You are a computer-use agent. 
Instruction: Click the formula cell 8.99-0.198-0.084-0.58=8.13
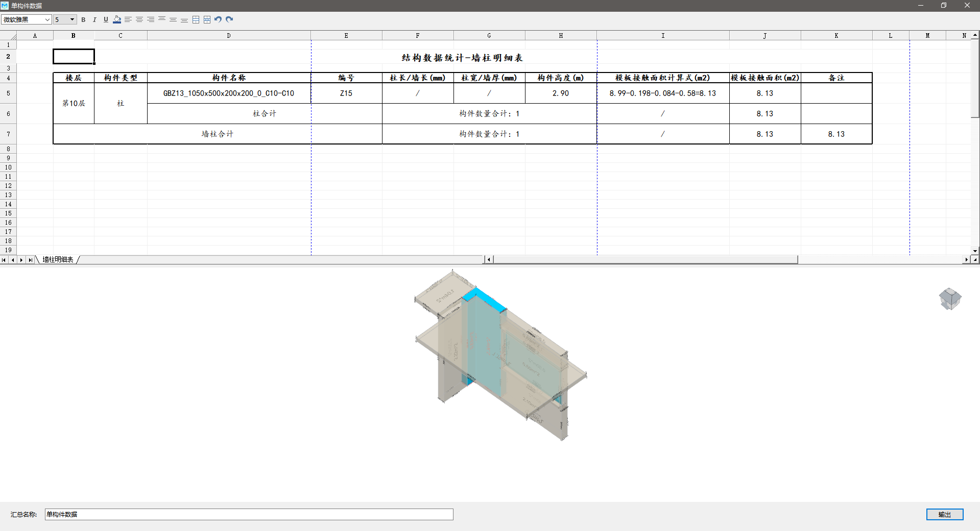click(x=663, y=93)
